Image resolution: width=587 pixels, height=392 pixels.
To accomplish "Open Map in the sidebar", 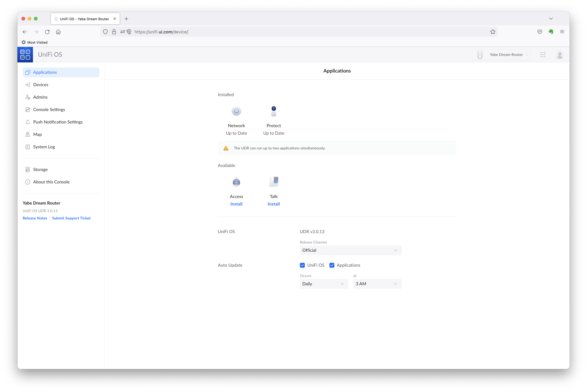I will [61, 134].
